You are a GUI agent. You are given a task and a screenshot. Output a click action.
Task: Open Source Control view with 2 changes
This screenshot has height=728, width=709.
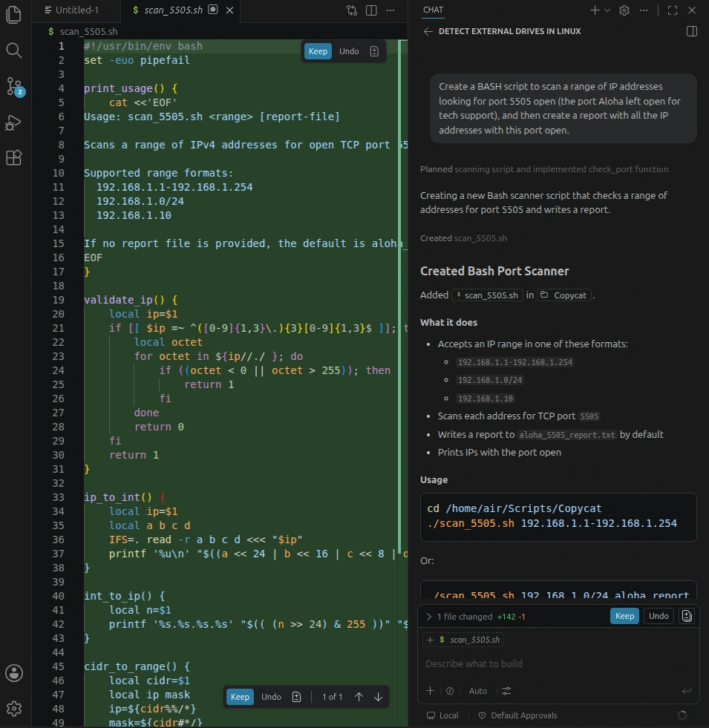pos(14,86)
